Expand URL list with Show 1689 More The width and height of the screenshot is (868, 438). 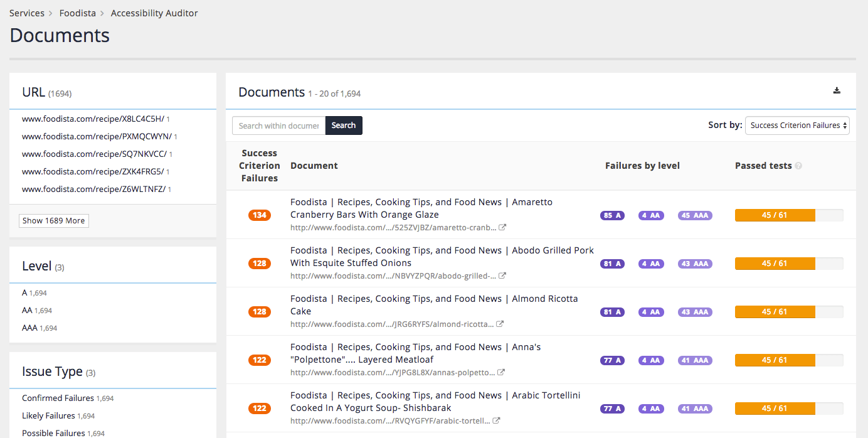tap(54, 221)
